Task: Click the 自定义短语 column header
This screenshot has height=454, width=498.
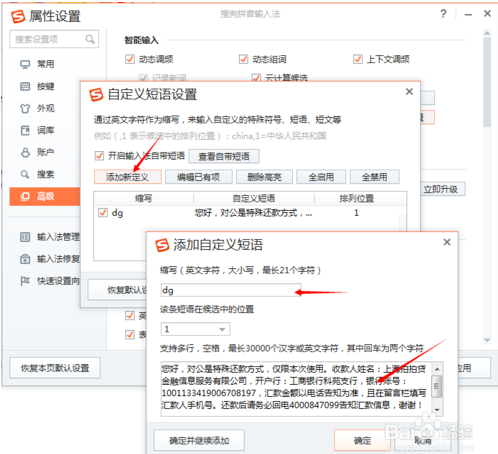Action: click(x=254, y=199)
